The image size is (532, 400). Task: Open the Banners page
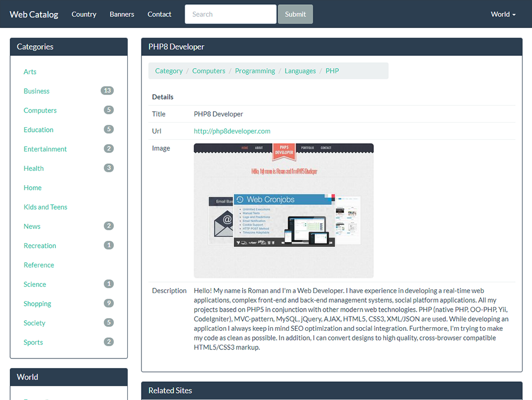click(x=122, y=14)
